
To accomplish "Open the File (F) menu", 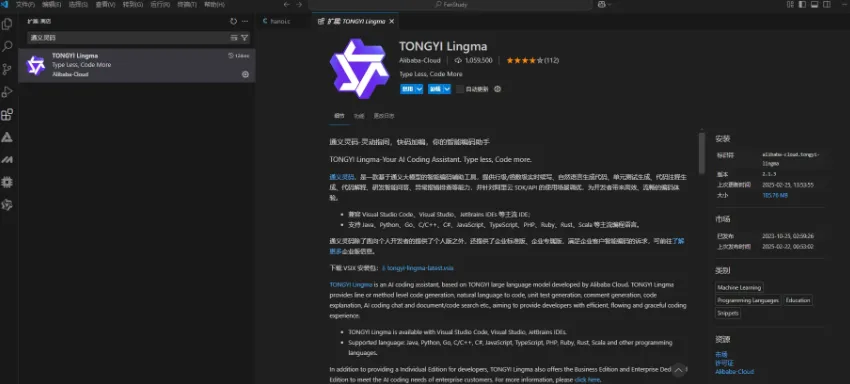I will point(25,4).
